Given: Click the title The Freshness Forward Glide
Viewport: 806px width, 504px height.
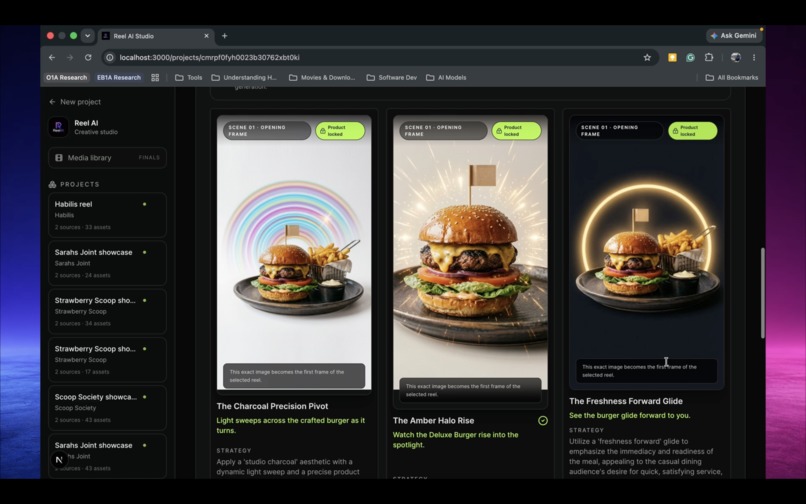Looking at the screenshot, I should 626,401.
